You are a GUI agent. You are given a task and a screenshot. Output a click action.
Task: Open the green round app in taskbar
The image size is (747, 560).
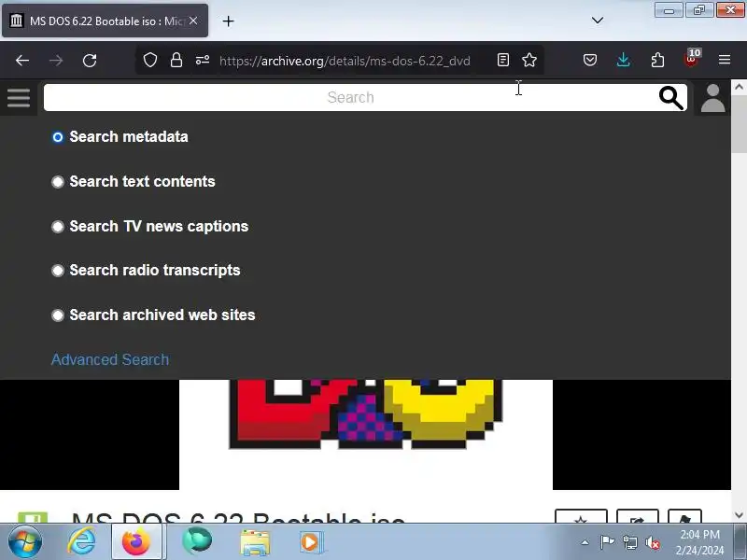pyautogui.click(x=197, y=542)
